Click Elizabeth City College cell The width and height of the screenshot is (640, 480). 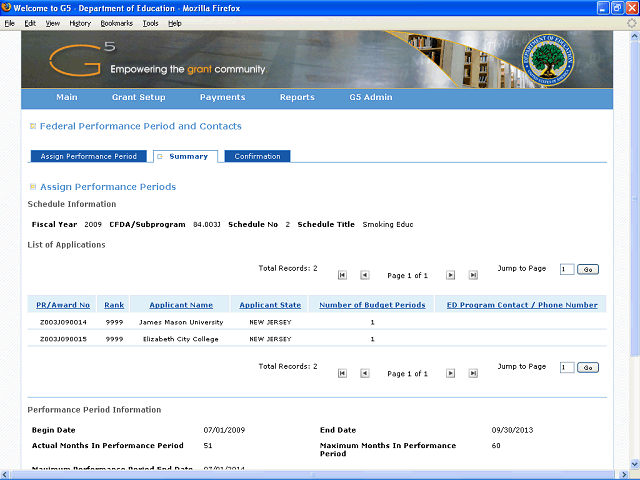coord(181,339)
